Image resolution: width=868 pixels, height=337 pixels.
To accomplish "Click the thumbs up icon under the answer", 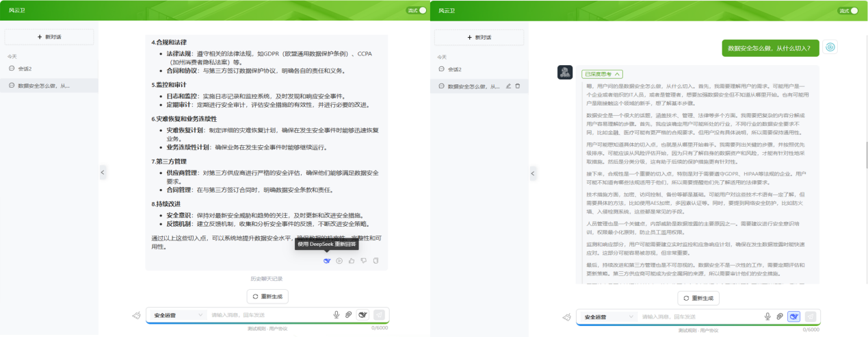I will (352, 260).
